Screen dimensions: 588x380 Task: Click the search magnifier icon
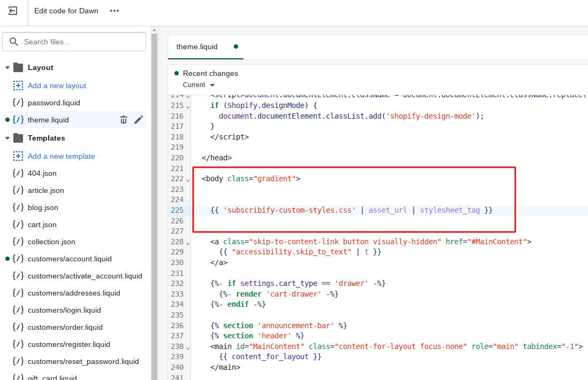(x=14, y=42)
